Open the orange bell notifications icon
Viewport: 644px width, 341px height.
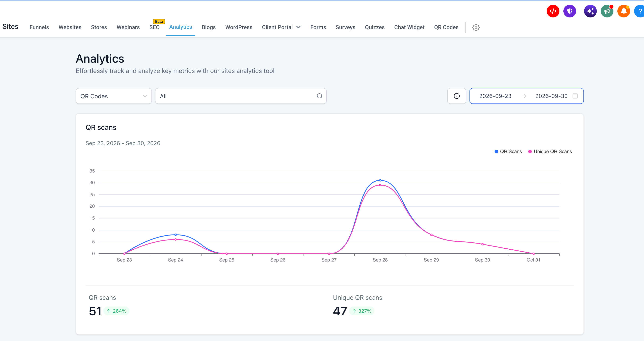624,11
